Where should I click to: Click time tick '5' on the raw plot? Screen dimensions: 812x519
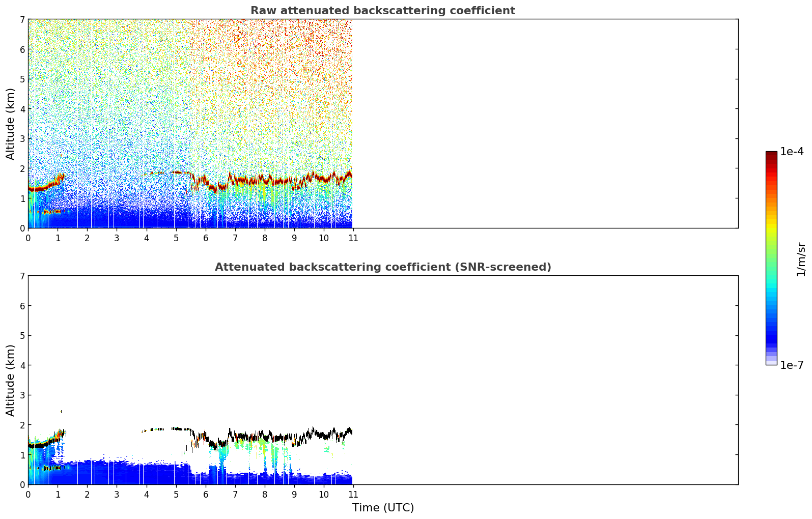click(x=176, y=238)
